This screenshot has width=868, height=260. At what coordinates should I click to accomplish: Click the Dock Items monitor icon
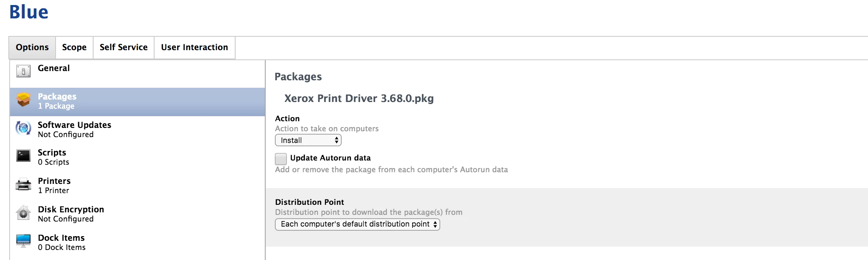pos(23,241)
